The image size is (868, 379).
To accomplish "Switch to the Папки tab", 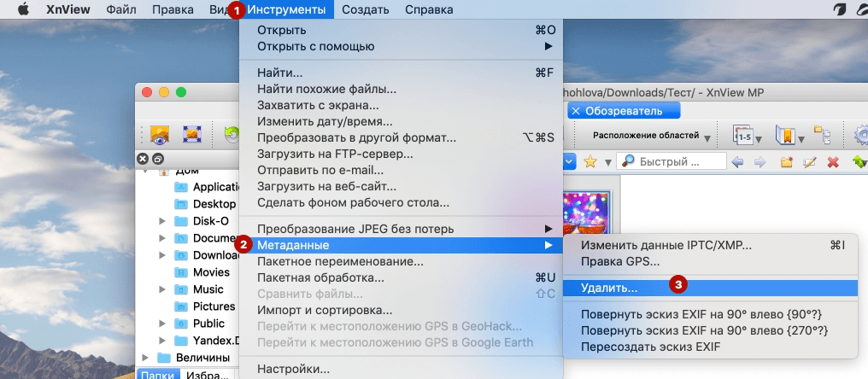I will (158, 375).
